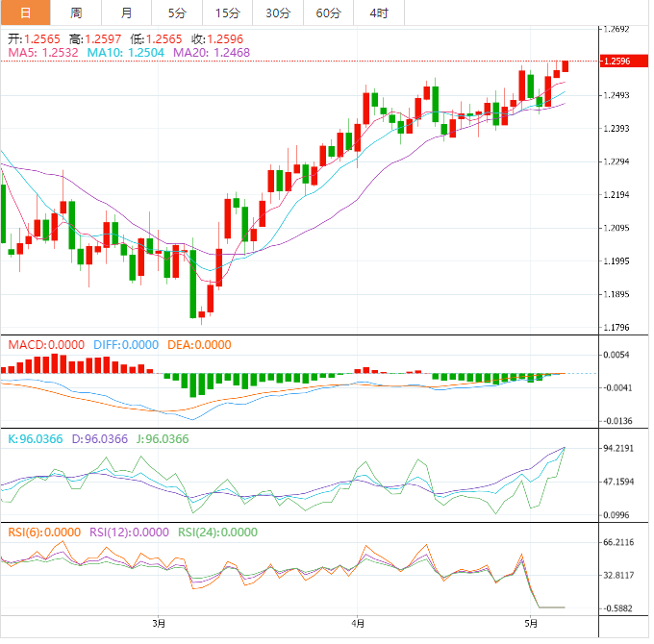Open the 4时 (4-hour) chart tab
Screen dimensions: 654x644
[x=379, y=12]
